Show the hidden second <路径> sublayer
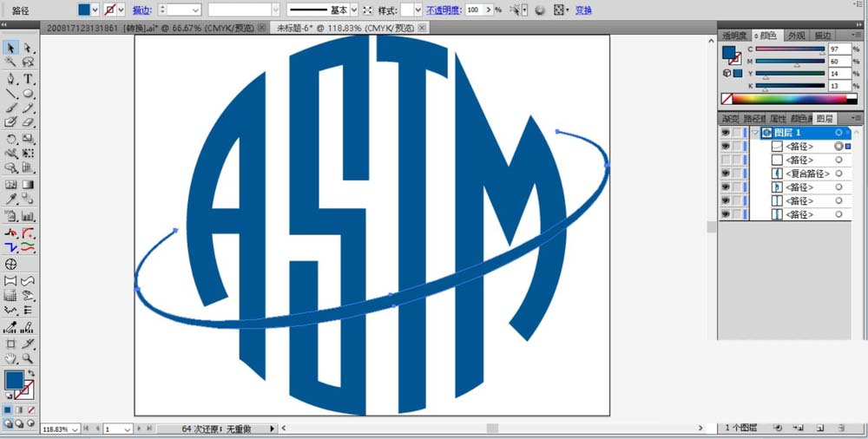 725,160
